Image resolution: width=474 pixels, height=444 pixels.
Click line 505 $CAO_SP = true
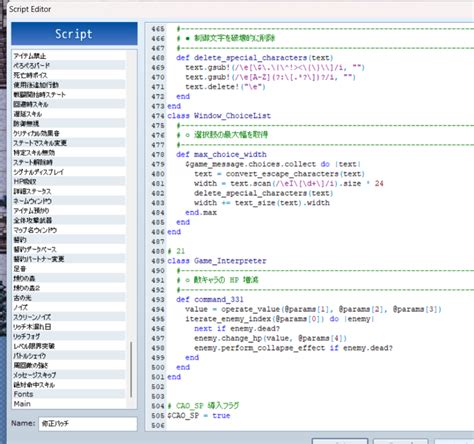coord(199,415)
